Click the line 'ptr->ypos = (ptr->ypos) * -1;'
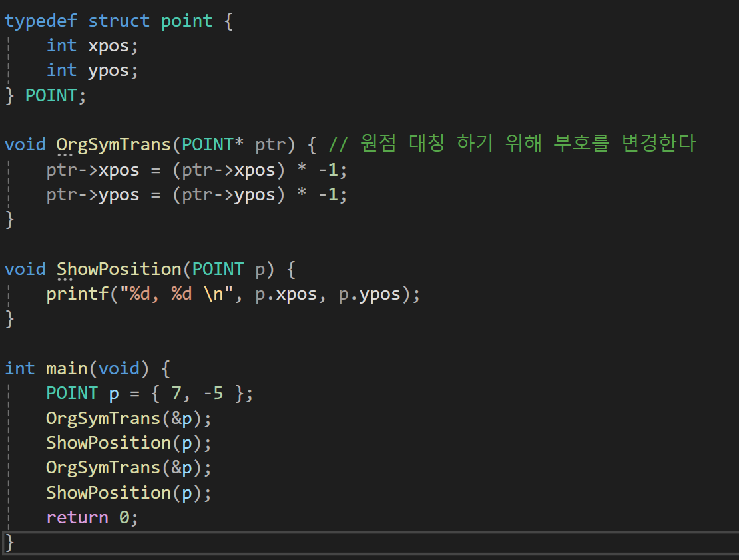 coord(196,195)
